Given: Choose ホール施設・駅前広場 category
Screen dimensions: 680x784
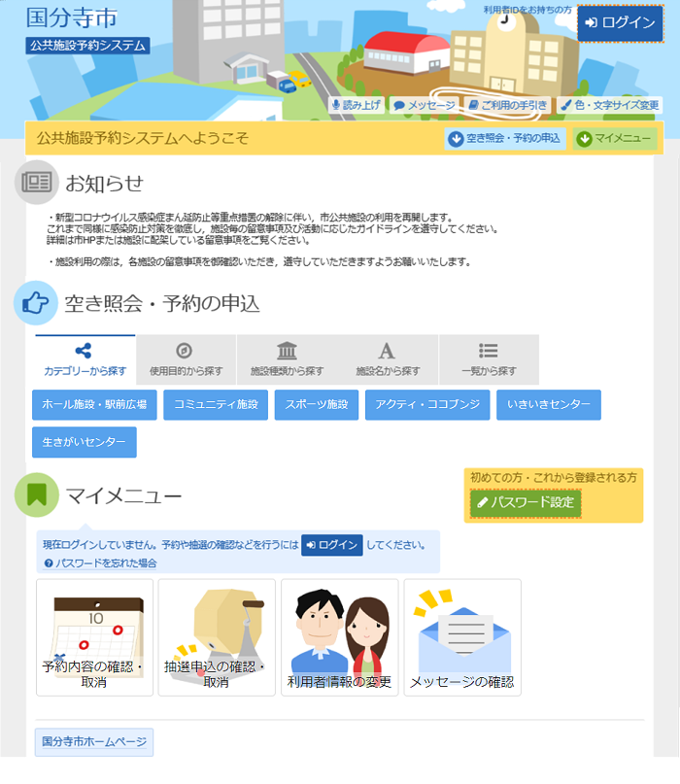Looking at the screenshot, I should (x=94, y=404).
